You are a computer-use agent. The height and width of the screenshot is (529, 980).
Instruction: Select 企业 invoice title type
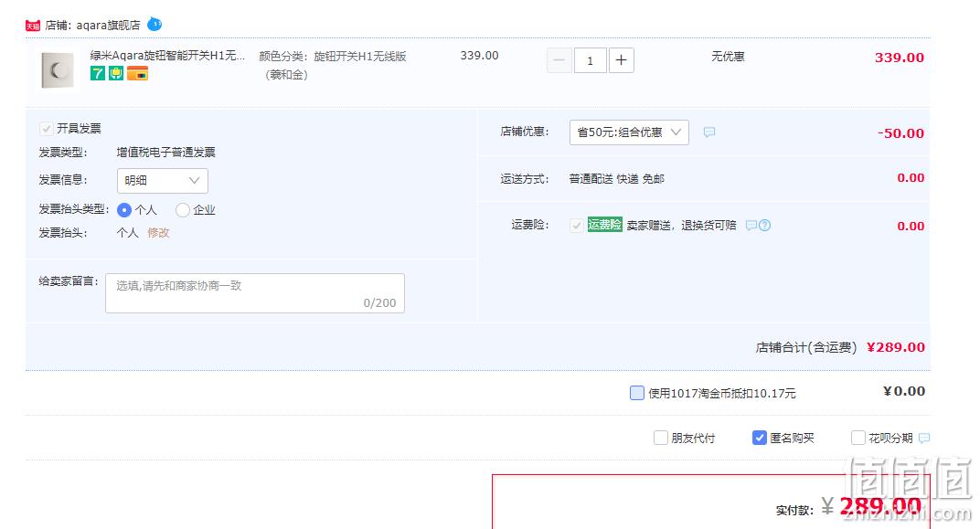tap(183, 210)
